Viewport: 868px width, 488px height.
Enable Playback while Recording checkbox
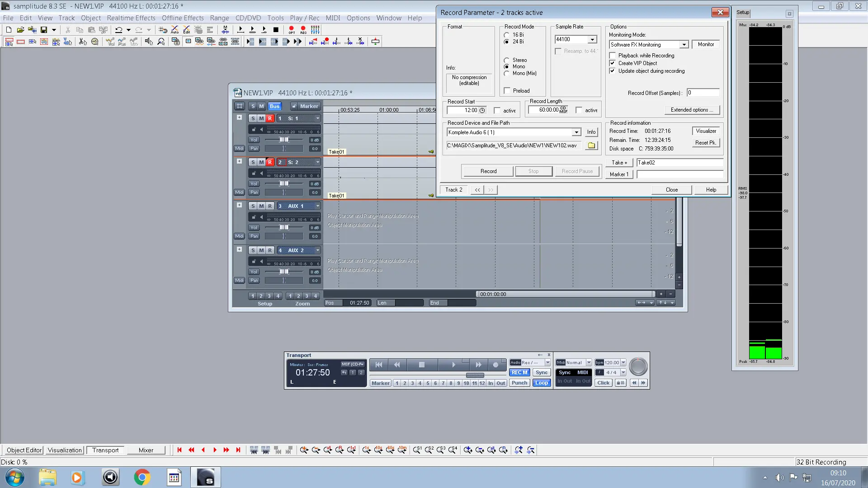613,56
